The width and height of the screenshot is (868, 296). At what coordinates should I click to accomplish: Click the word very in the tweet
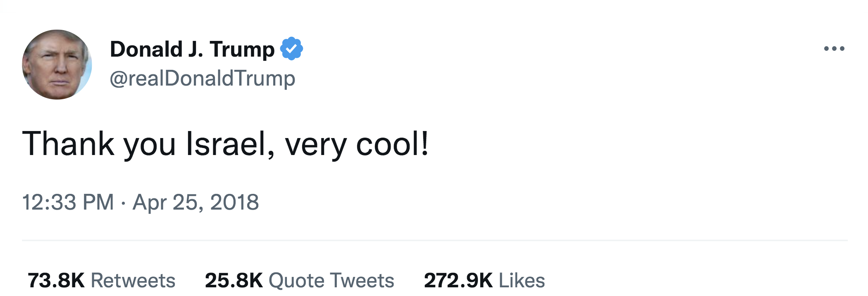coord(316,147)
